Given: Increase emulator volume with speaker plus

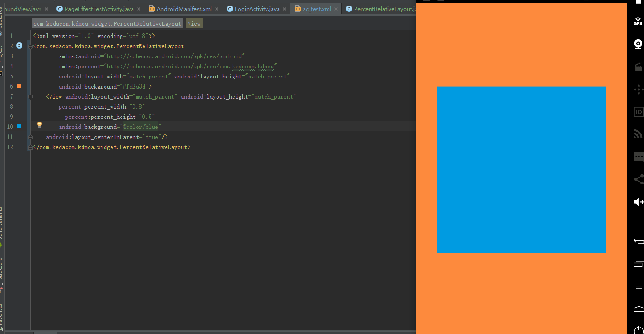Looking at the screenshot, I should [638, 202].
